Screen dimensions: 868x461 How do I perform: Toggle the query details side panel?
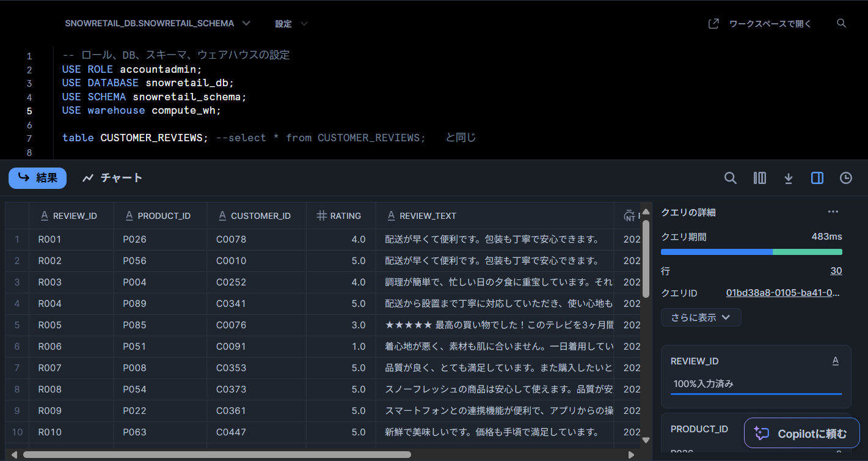point(817,178)
